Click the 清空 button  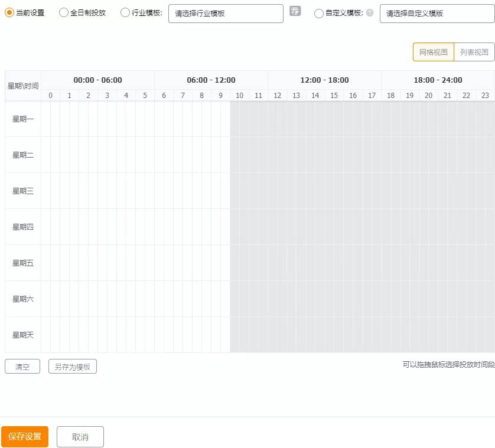[x=22, y=366]
